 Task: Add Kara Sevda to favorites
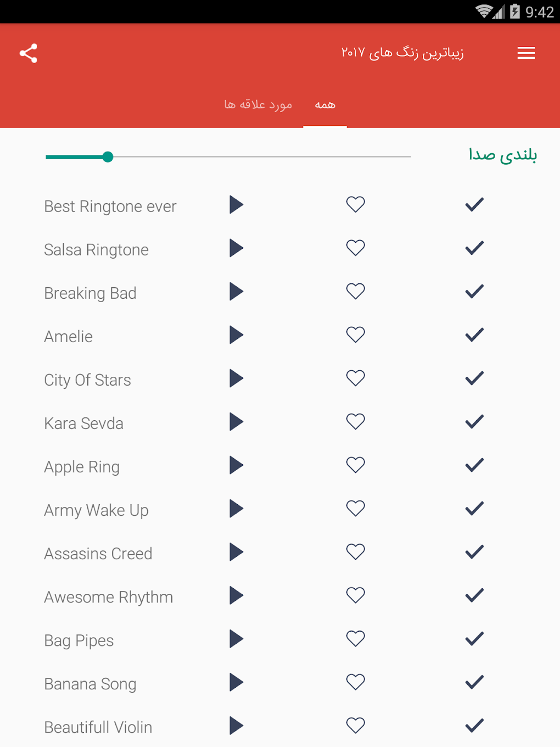(355, 421)
